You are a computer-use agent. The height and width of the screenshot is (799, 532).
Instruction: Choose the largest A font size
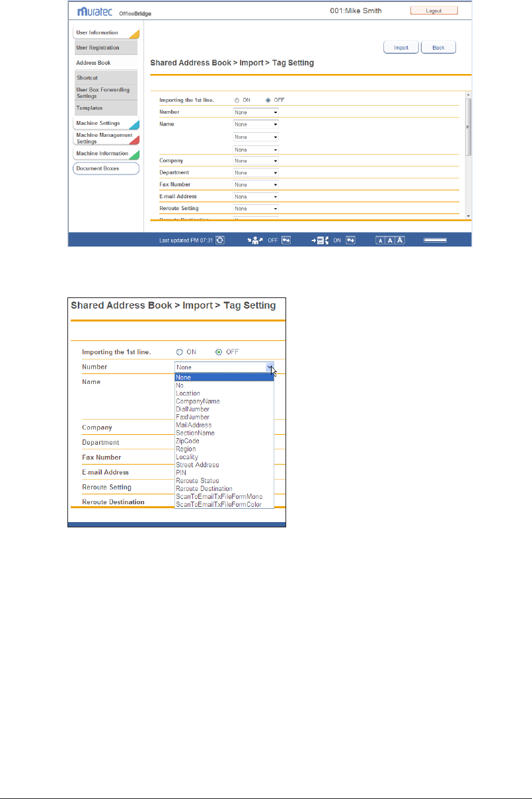click(400, 241)
